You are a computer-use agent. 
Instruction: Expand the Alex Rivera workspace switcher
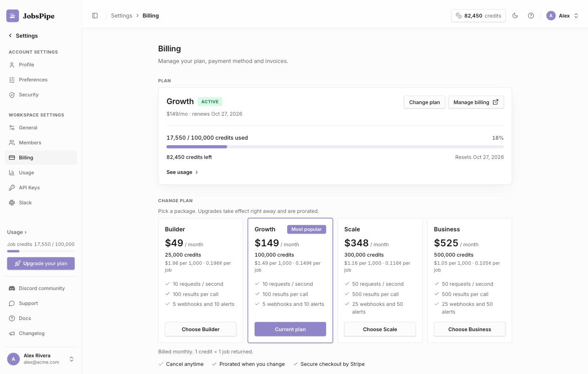[72, 359]
